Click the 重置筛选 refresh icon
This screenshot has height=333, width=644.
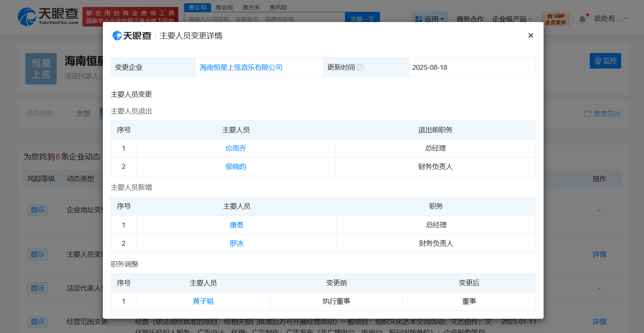coord(588,114)
